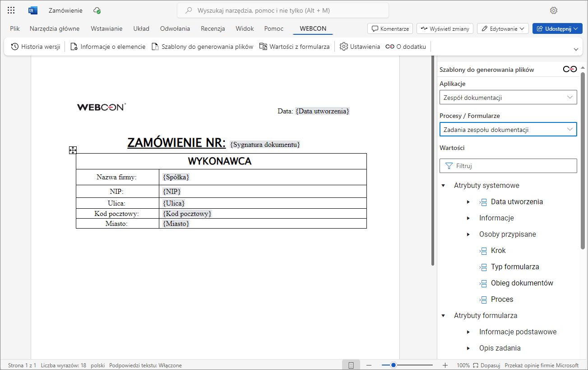
Task: Open the Aplikacje dropdown
Action: point(508,98)
